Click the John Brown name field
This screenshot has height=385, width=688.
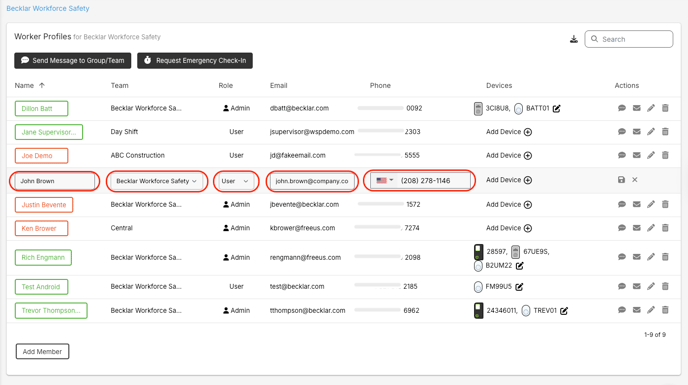pos(55,181)
